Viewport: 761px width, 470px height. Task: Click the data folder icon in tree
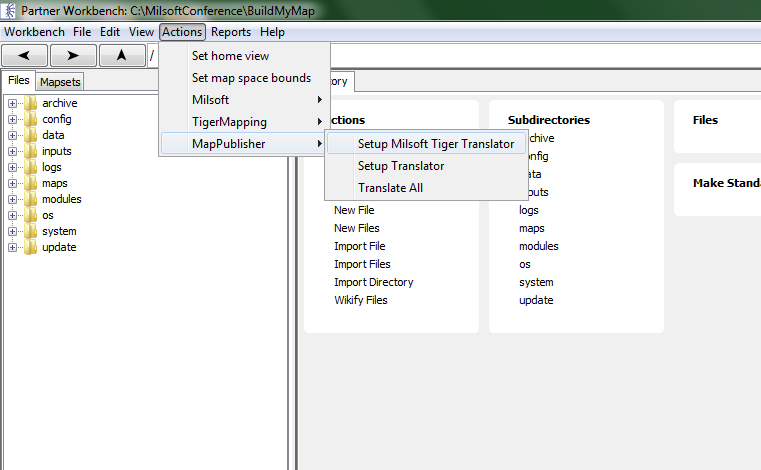(31, 135)
